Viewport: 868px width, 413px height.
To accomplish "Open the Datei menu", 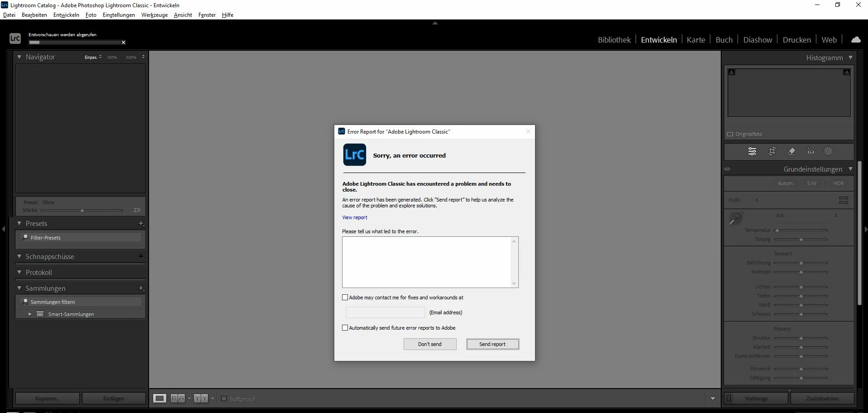I will coord(9,15).
